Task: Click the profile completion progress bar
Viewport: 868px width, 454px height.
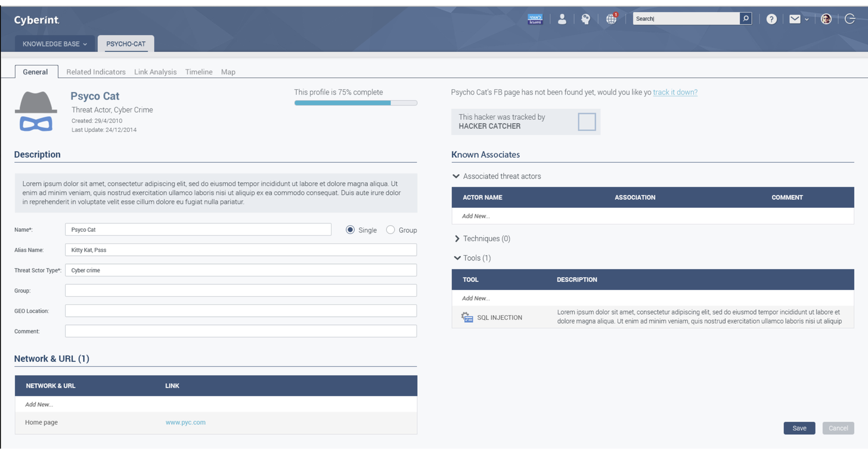Action: [x=356, y=103]
